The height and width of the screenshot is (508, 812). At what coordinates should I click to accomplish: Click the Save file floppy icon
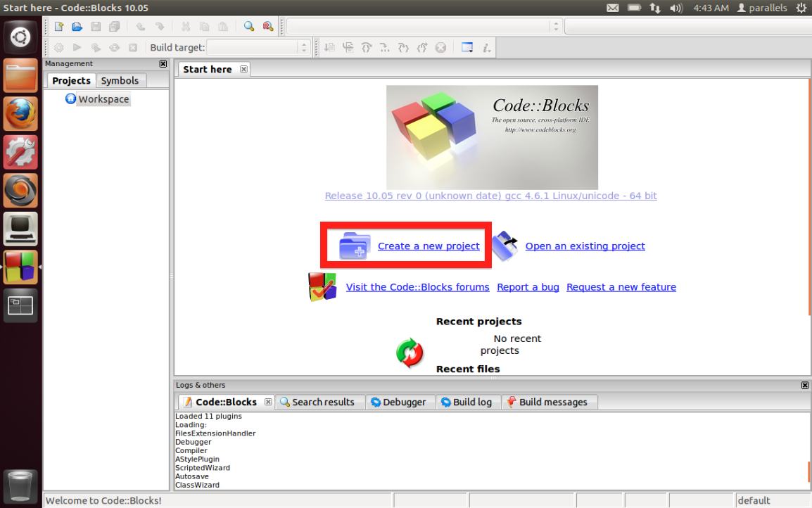coord(96,27)
